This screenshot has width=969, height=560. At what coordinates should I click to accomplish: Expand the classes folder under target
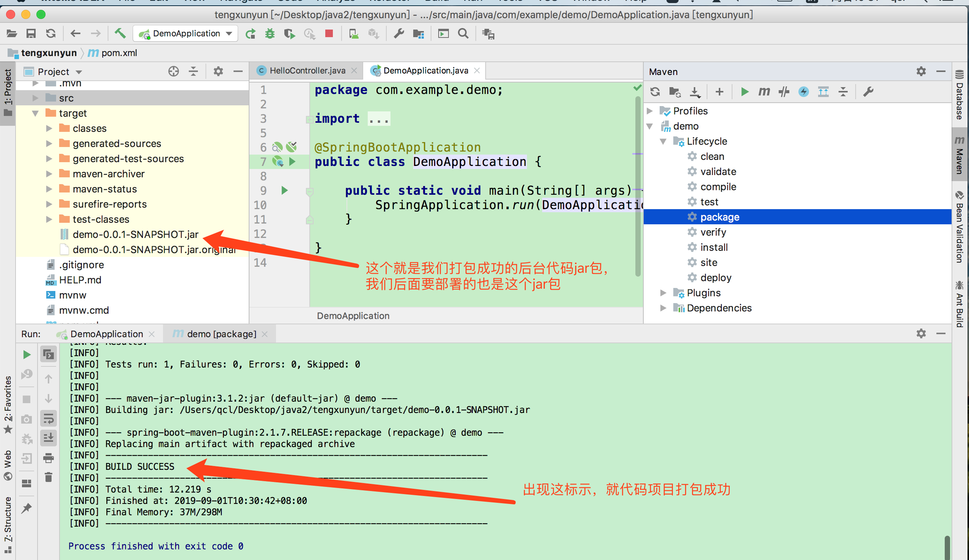coord(49,128)
